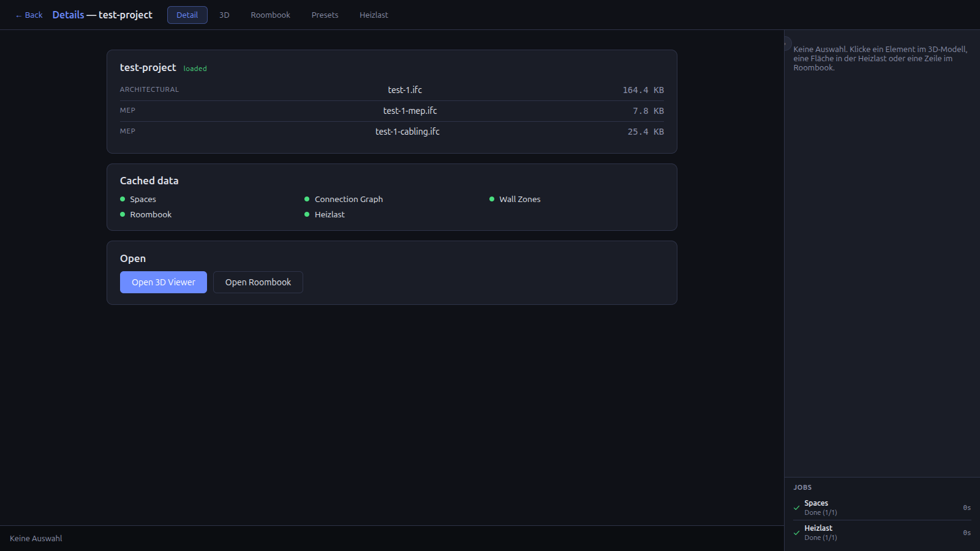Click the Roombook cached data label
The height and width of the screenshot is (551, 980).
tap(151, 214)
